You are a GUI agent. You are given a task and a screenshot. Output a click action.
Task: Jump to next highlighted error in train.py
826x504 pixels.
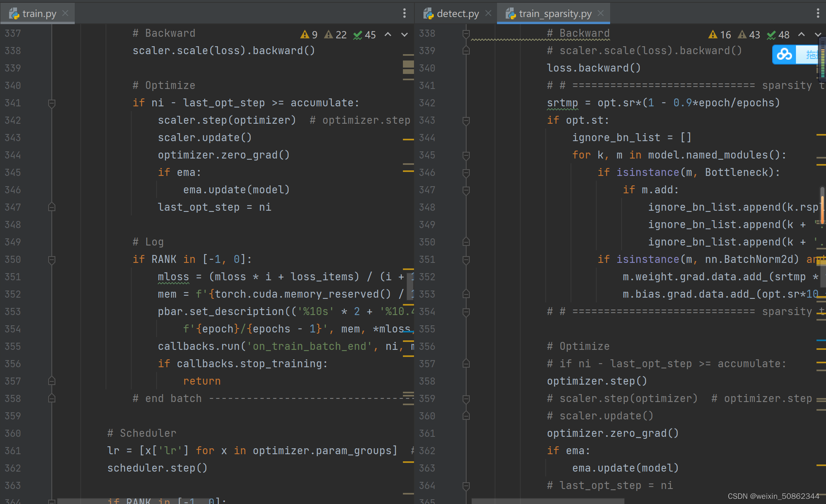pos(404,35)
